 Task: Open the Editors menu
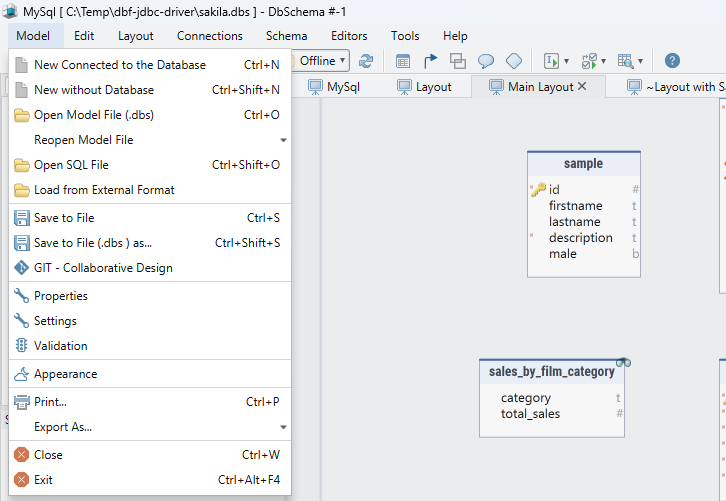[x=349, y=36]
